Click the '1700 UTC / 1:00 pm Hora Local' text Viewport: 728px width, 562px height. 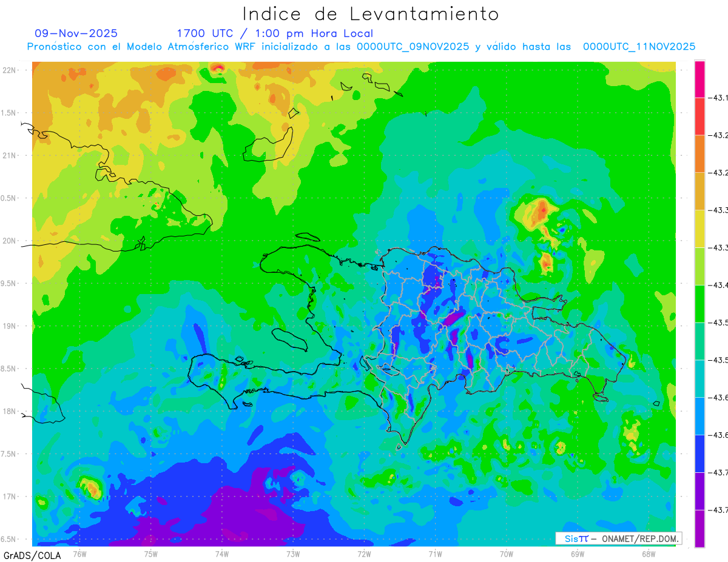click(275, 33)
